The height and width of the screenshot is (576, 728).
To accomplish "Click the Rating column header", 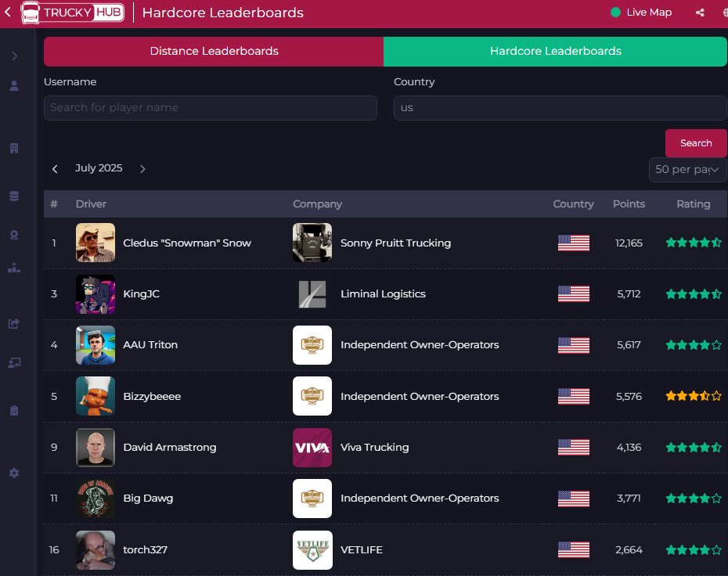I will click(694, 203).
